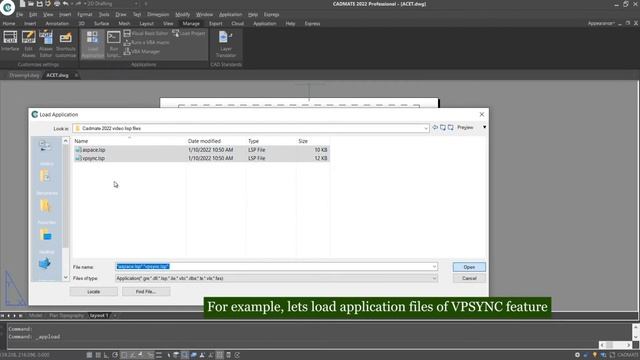Click the Load Application ribbon icon
The width and height of the screenshot is (640, 360).
(93, 44)
